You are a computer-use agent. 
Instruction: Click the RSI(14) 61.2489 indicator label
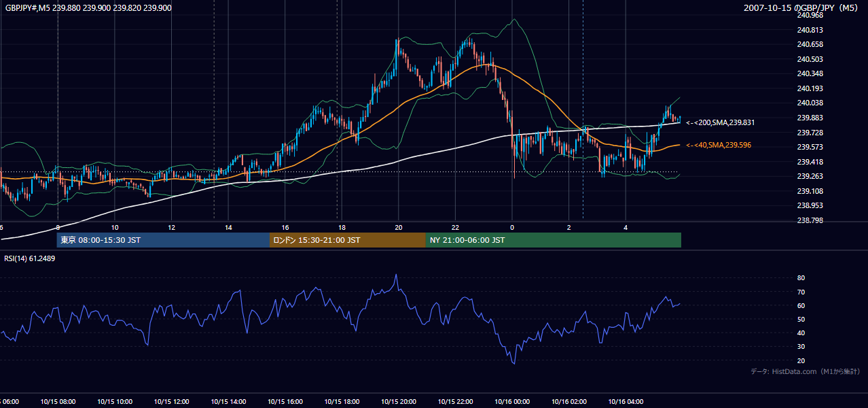coord(30,258)
